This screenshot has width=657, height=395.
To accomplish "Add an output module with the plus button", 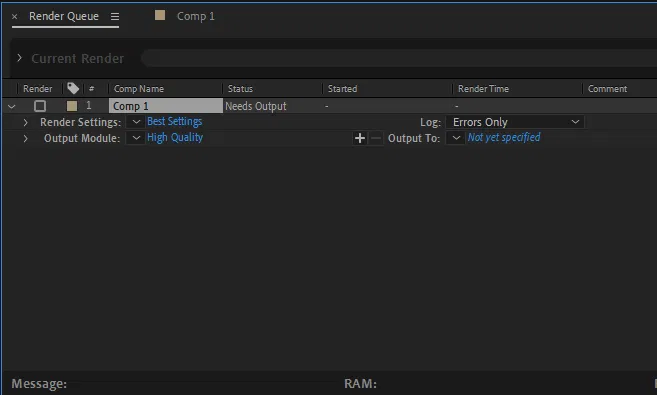I will pyautogui.click(x=360, y=138).
